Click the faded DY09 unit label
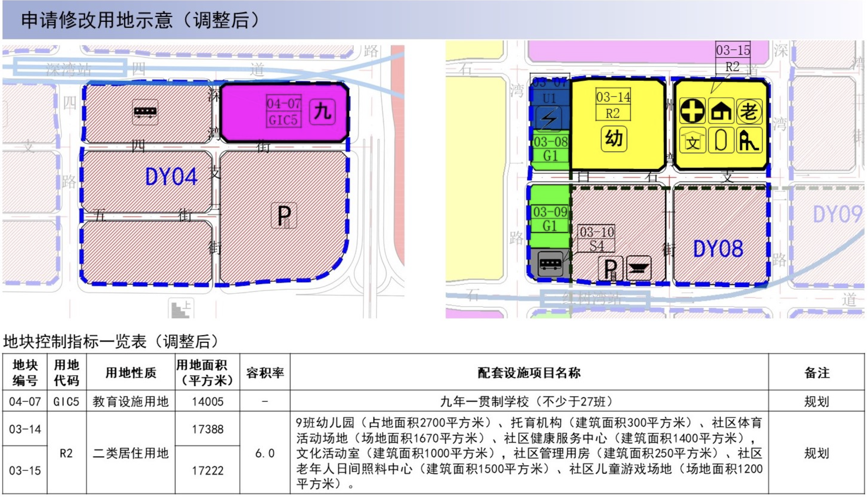Image resolution: width=868 pixels, height=497 pixels. [838, 214]
